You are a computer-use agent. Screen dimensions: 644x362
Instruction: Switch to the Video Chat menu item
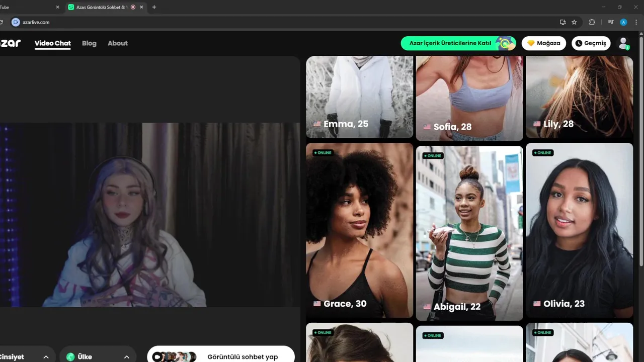(53, 43)
